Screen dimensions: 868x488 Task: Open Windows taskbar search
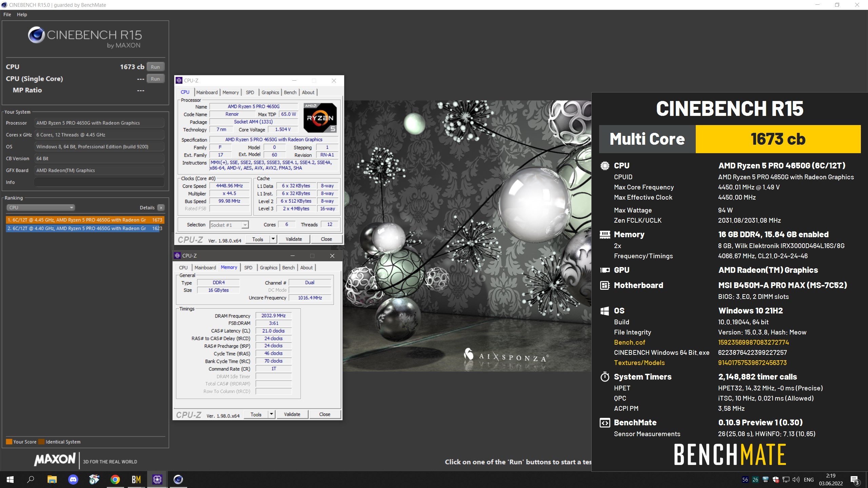[x=31, y=480]
